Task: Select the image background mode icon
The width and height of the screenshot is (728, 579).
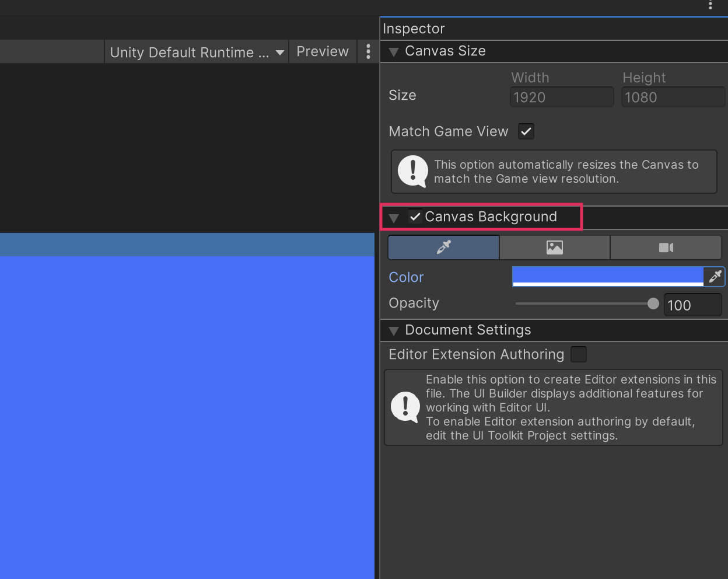Action: 554,247
